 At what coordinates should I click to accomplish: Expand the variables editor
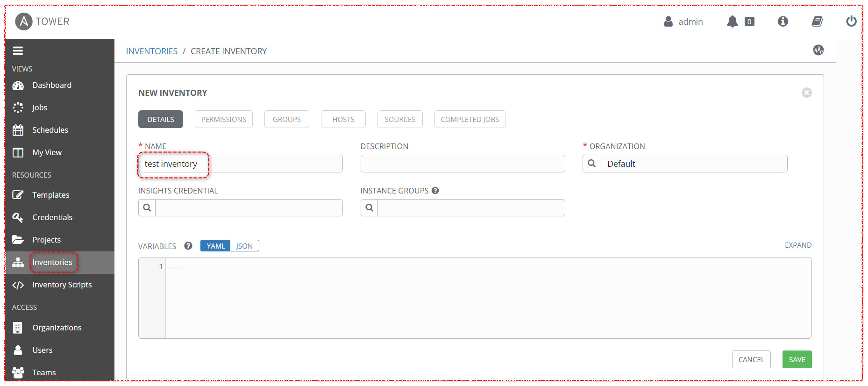tap(798, 245)
